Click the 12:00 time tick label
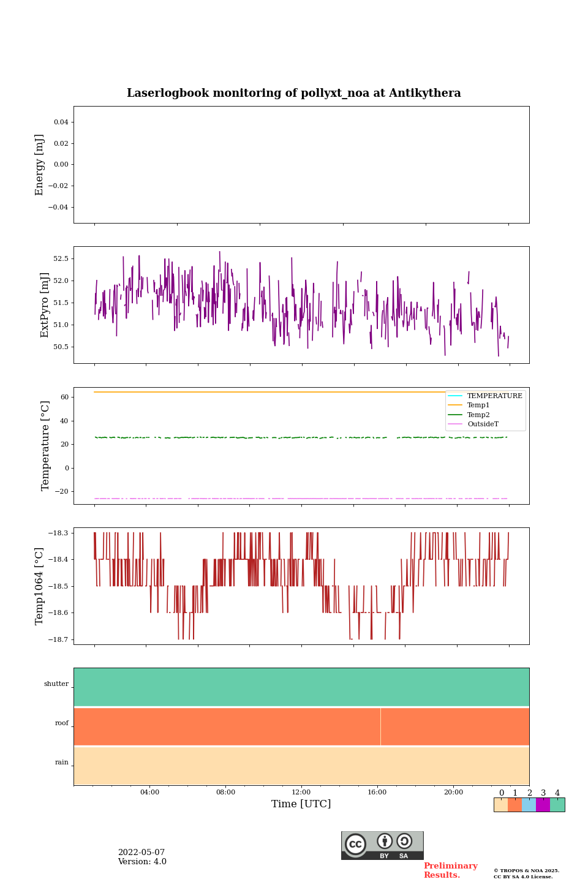This screenshot has height=882, width=588. pyautogui.click(x=301, y=792)
